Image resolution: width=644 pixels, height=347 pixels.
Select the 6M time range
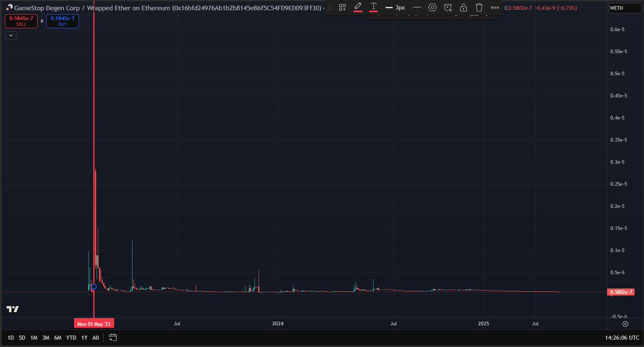point(58,338)
